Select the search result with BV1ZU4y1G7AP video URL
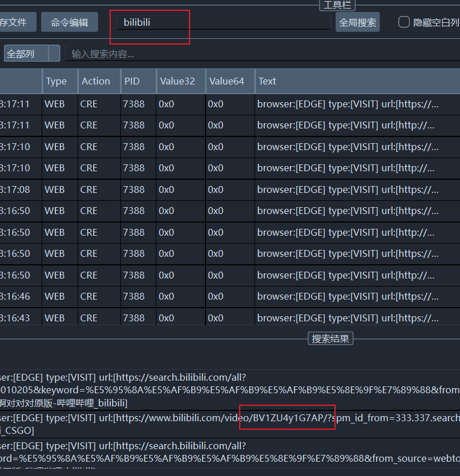Viewport: 460px width, 476px height. (x=230, y=424)
